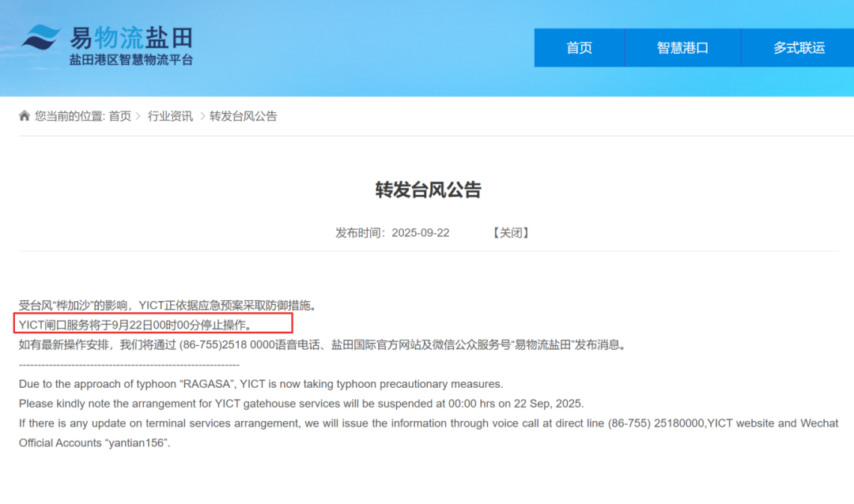
Task: Click the publish date 2025-09-22
Action: click(x=421, y=233)
